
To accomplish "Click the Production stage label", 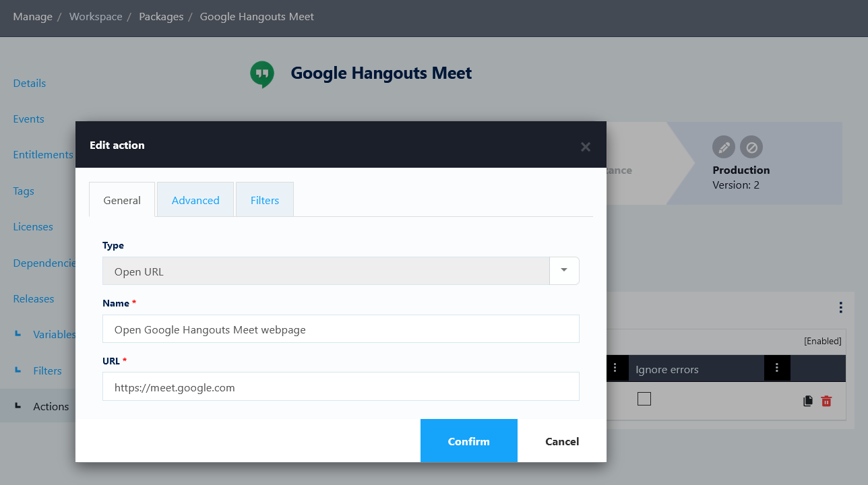I will 741,170.
